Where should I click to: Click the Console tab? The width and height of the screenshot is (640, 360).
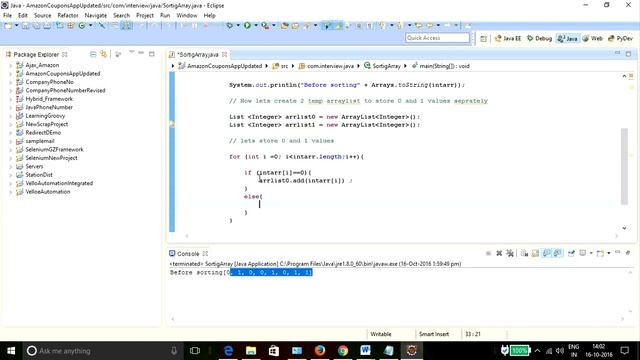click(188, 253)
